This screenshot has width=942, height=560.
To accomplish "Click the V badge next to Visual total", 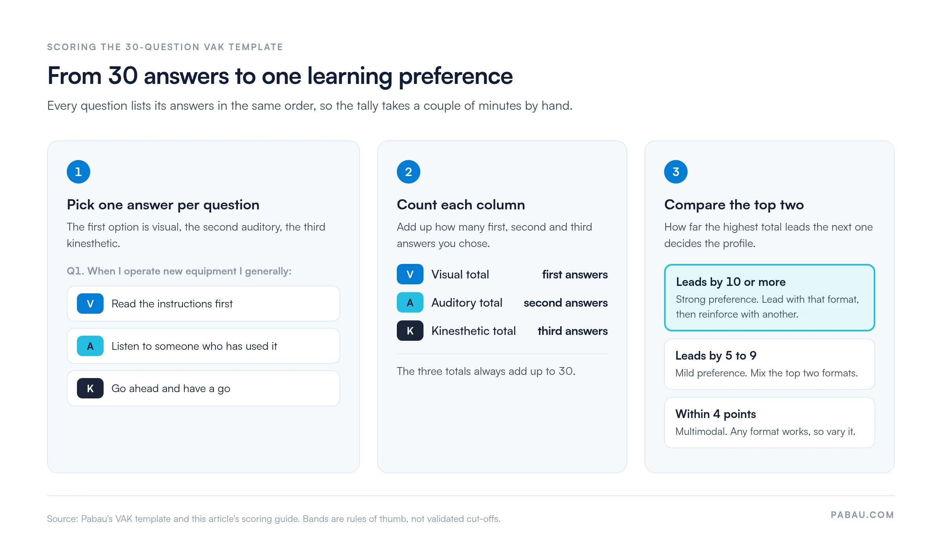I will click(x=410, y=274).
